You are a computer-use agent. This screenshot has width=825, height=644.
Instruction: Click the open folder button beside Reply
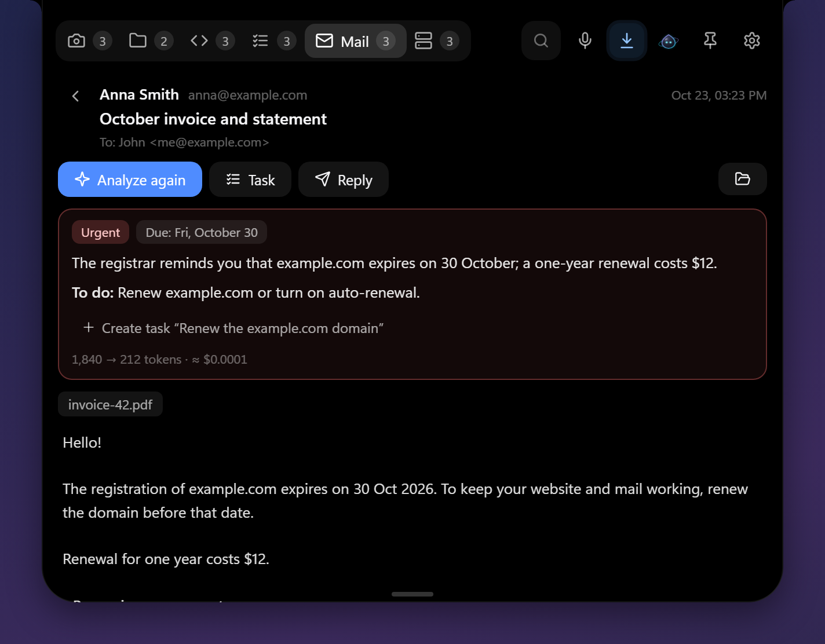[x=743, y=179]
